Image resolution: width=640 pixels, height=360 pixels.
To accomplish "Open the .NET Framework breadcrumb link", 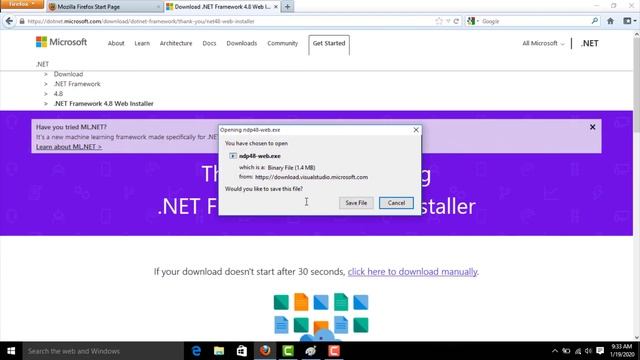I will pyautogui.click(x=77, y=84).
